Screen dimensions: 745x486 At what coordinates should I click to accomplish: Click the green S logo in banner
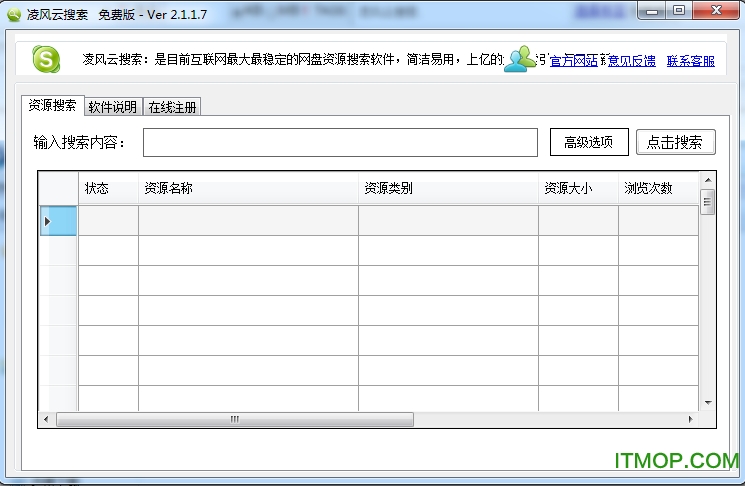(46, 60)
